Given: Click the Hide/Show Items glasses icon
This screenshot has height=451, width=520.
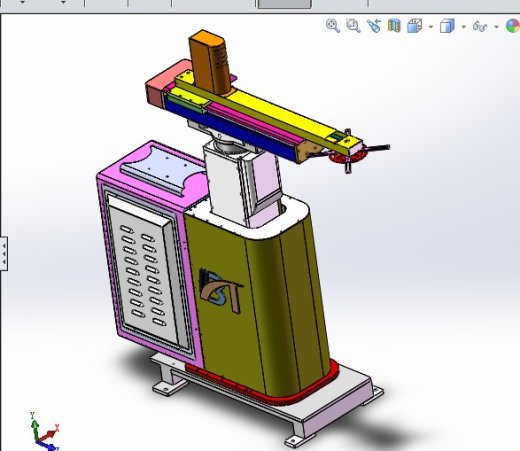Looking at the screenshot, I should pos(480,26).
